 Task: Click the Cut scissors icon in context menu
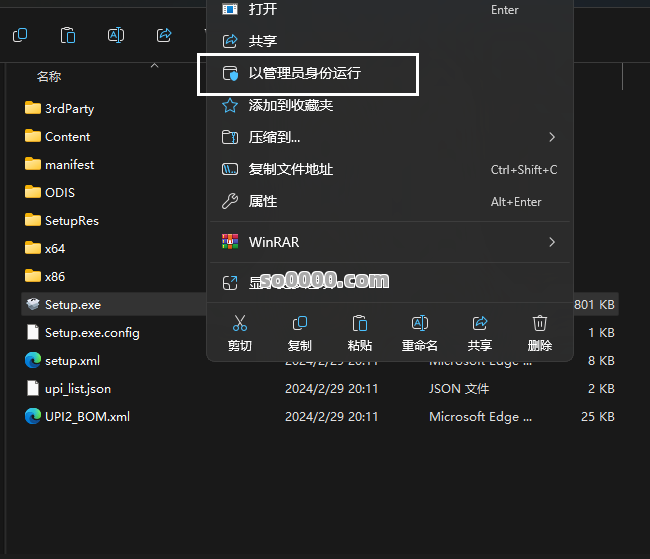240,323
